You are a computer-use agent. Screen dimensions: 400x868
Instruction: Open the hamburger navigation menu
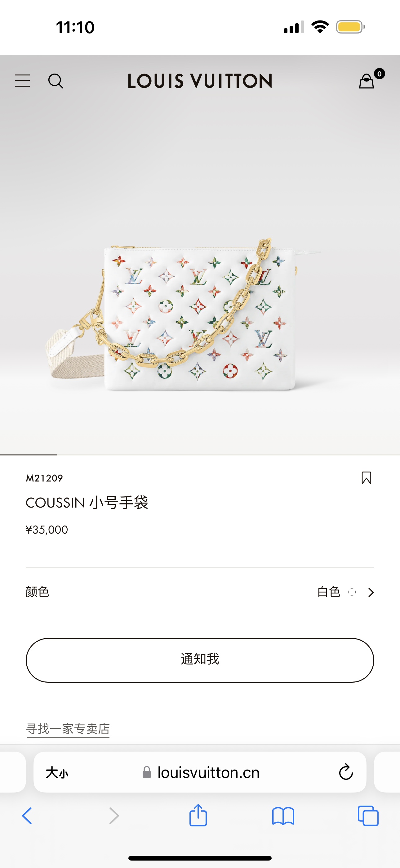22,81
